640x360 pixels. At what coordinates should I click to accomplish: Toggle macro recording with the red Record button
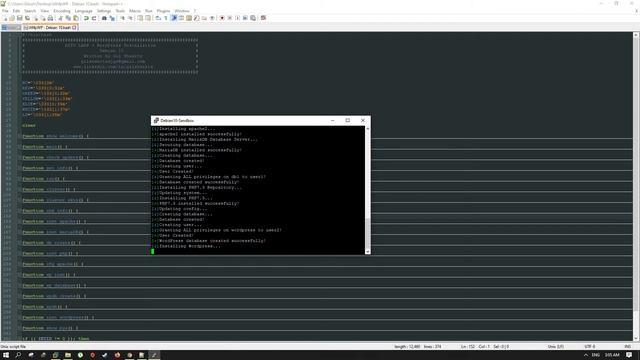(222, 18)
